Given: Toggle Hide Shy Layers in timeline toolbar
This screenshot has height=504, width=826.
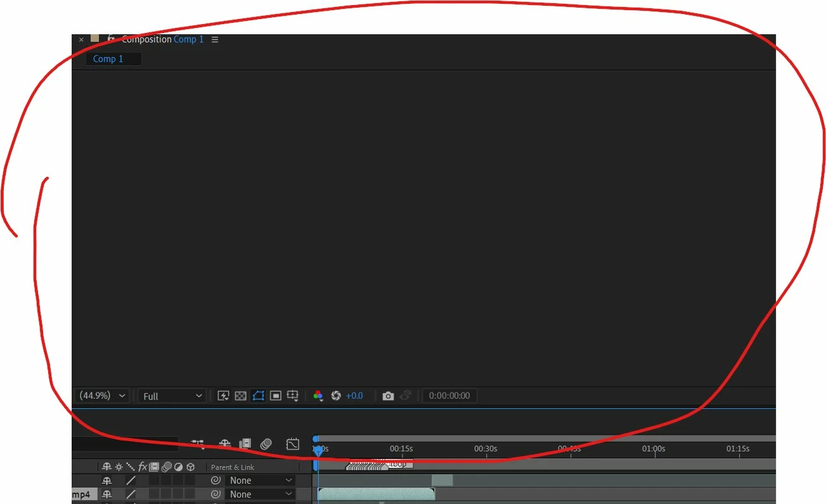Looking at the screenshot, I should coord(224,444).
